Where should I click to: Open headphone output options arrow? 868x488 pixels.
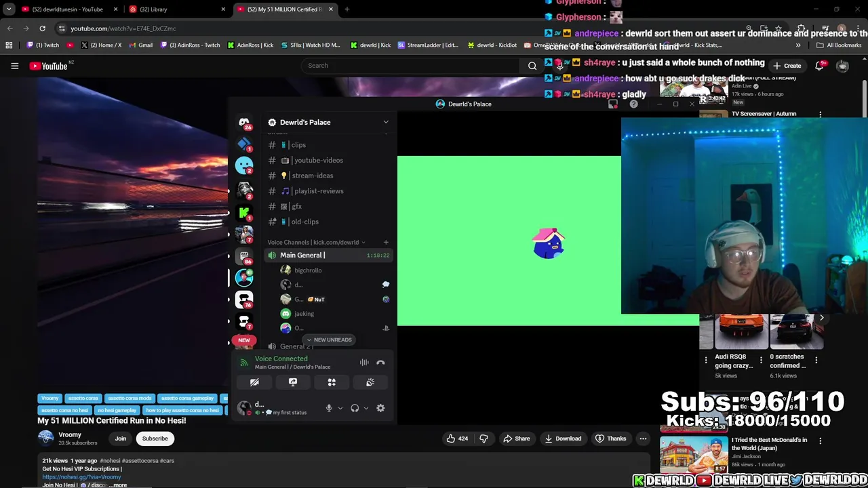tap(366, 408)
